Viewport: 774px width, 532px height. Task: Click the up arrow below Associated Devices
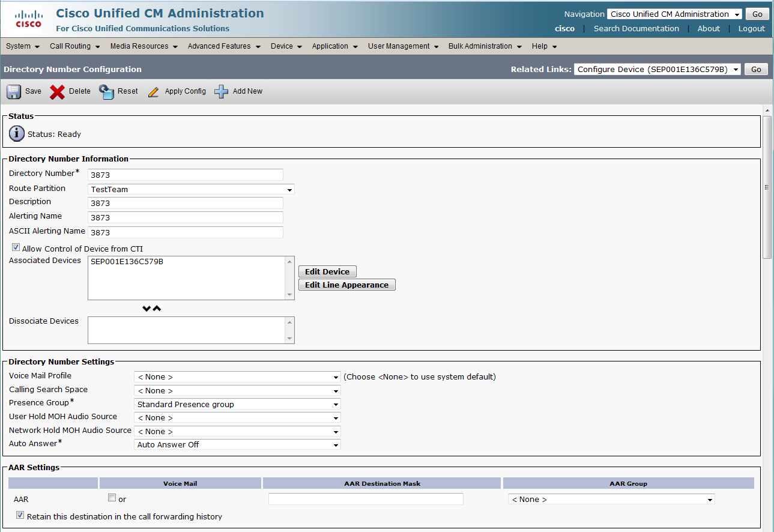157,309
